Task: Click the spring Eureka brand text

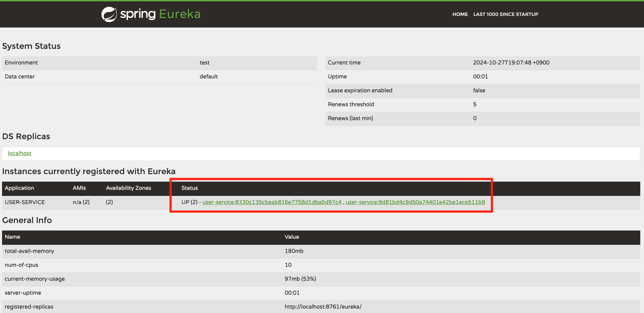Action: pos(160,14)
